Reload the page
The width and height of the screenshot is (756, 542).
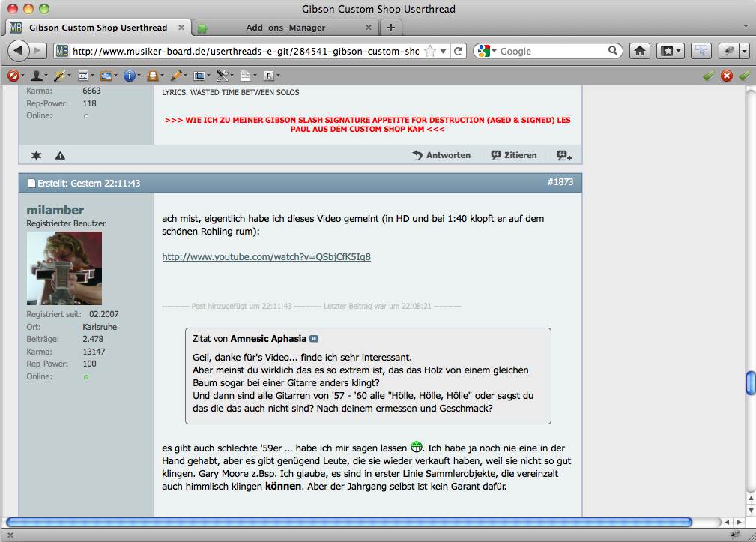[459, 51]
